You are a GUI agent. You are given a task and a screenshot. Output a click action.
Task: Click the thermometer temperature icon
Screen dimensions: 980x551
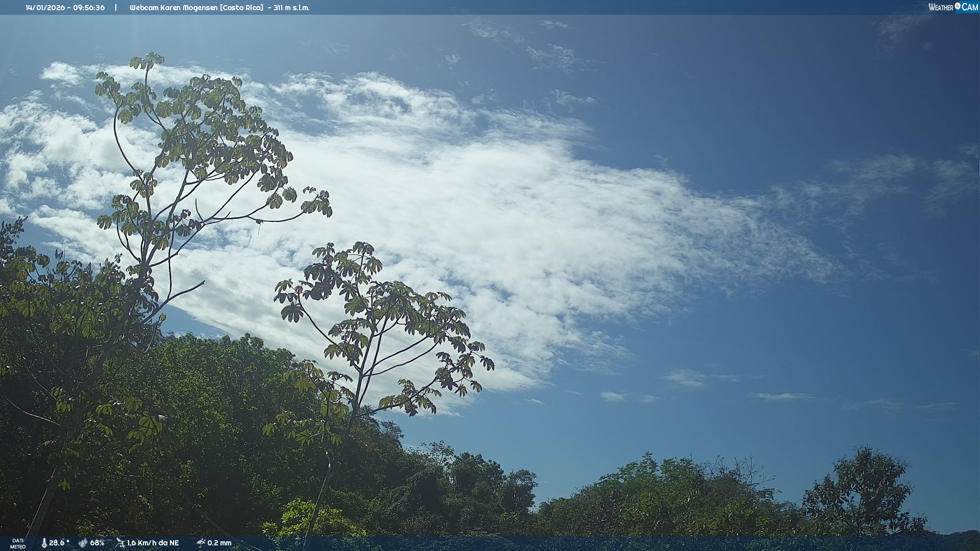click(44, 543)
